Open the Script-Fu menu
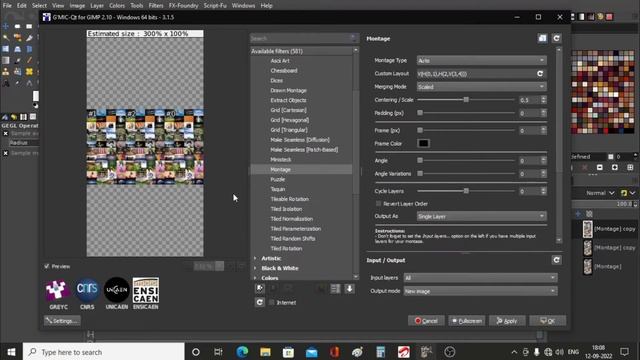The height and width of the screenshot is (360, 640). click(215, 6)
